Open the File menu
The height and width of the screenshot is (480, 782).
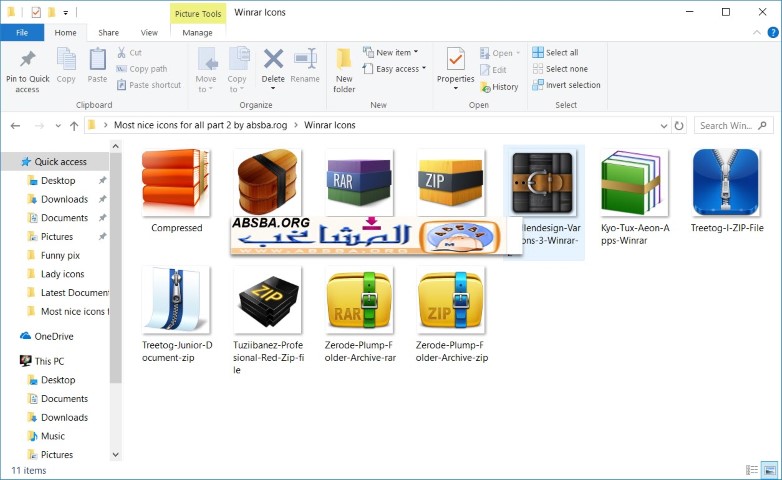[x=22, y=32]
